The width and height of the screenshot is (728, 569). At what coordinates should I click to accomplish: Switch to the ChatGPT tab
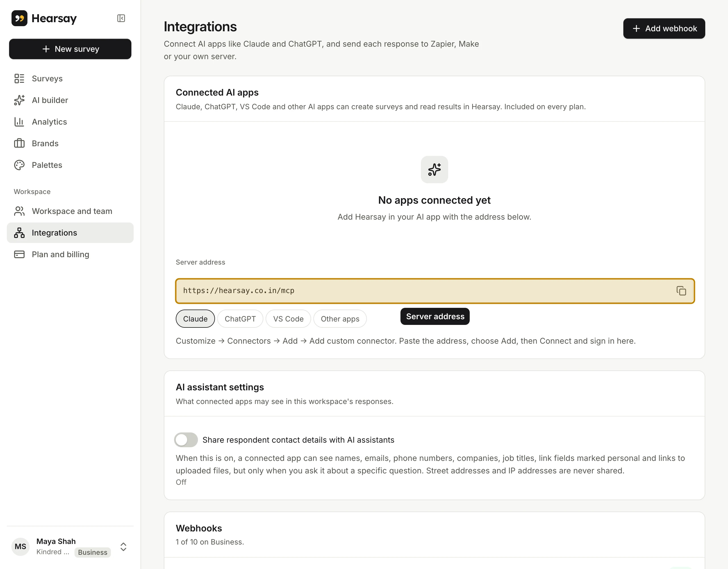240,319
